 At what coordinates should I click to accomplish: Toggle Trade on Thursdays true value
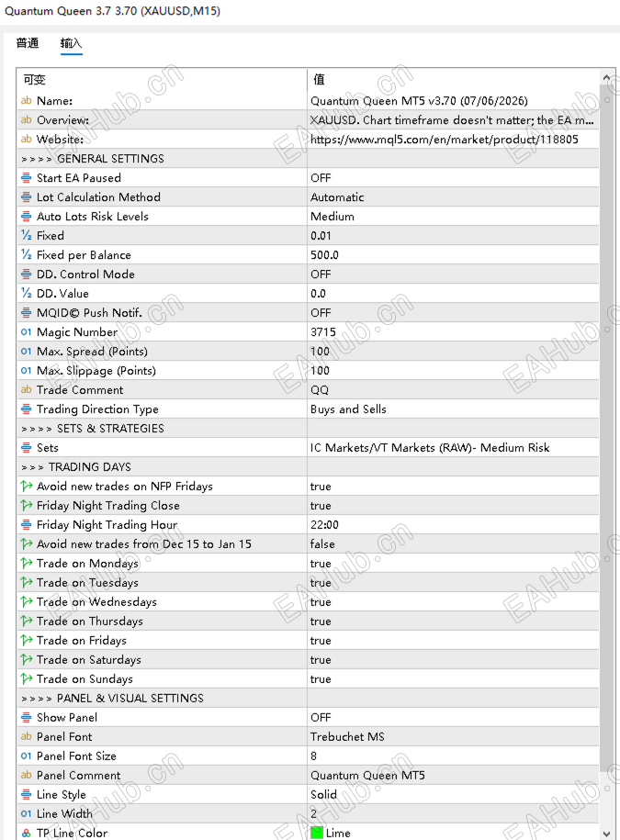[453, 622]
